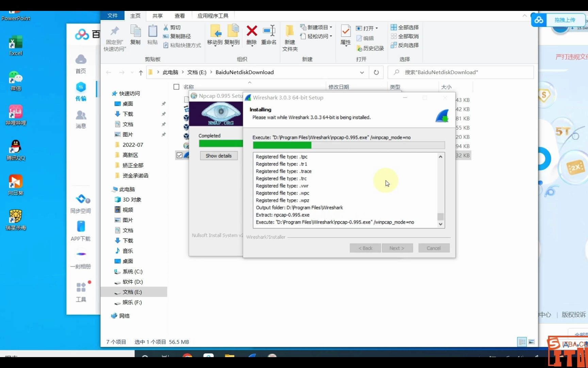This screenshot has width=588, height=368.
Task: Open Tools (工具) in Baidu Netdisk sidebar
Action: pos(81,292)
